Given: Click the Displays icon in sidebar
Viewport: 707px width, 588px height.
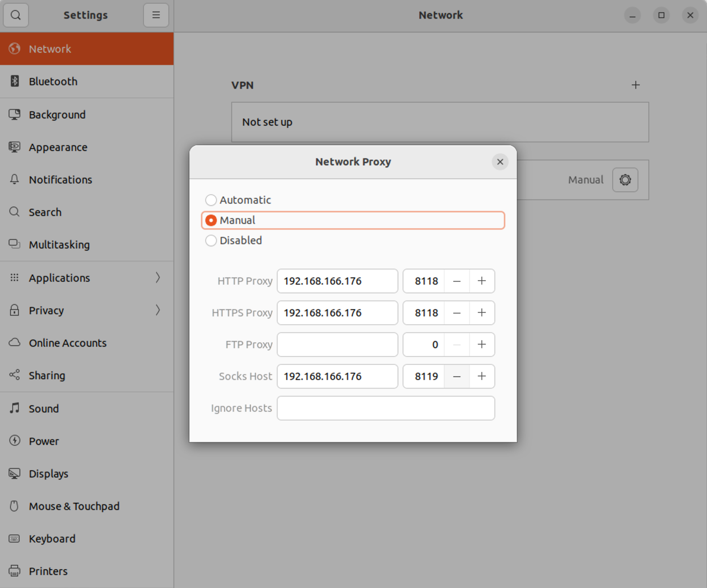Looking at the screenshot, I should tap(14, 474).
